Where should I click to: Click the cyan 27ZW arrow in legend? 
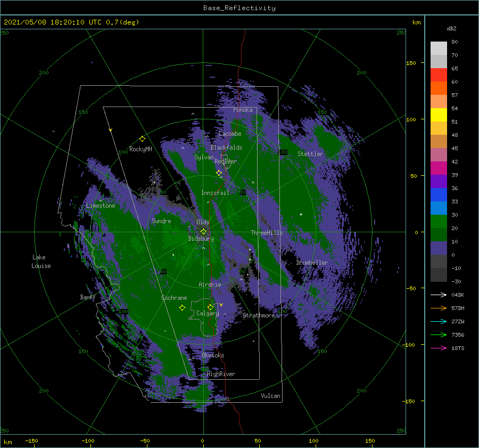coord(439,321)
